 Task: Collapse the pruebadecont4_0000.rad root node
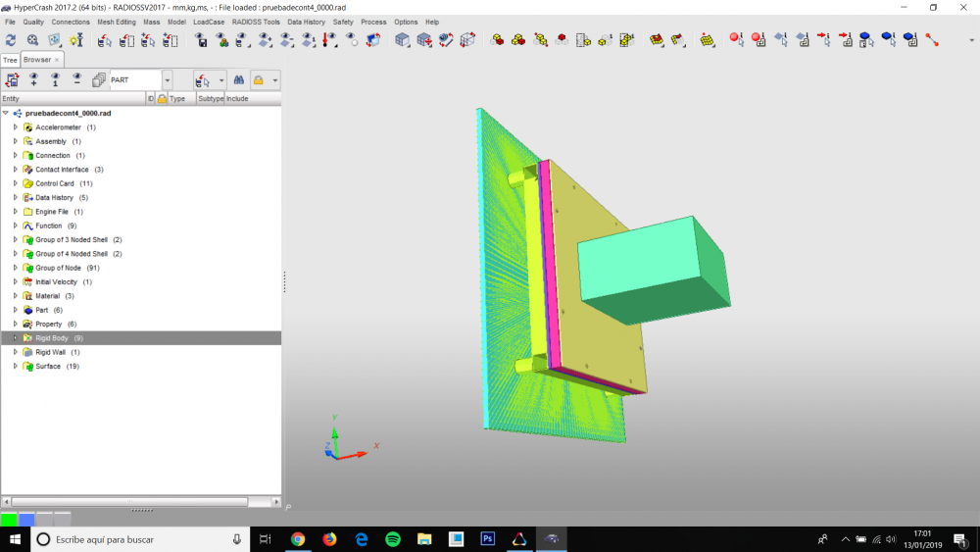[6, 113]
